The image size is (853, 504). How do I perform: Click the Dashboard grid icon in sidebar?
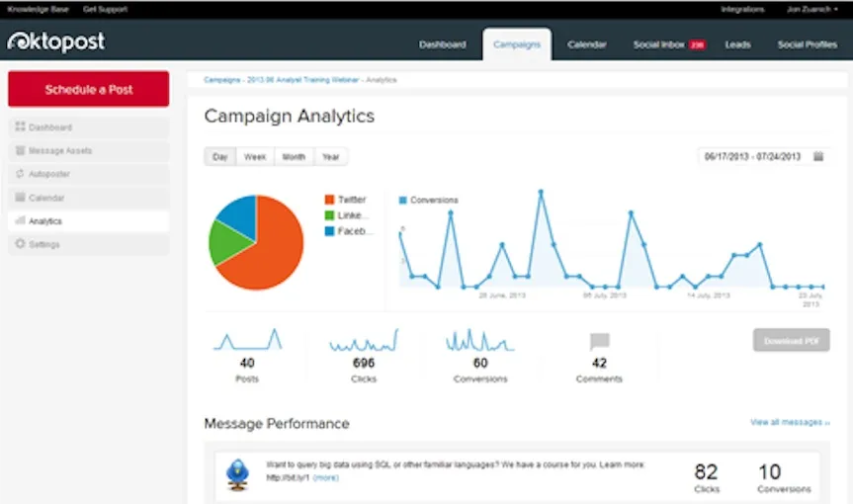point(20,126)
